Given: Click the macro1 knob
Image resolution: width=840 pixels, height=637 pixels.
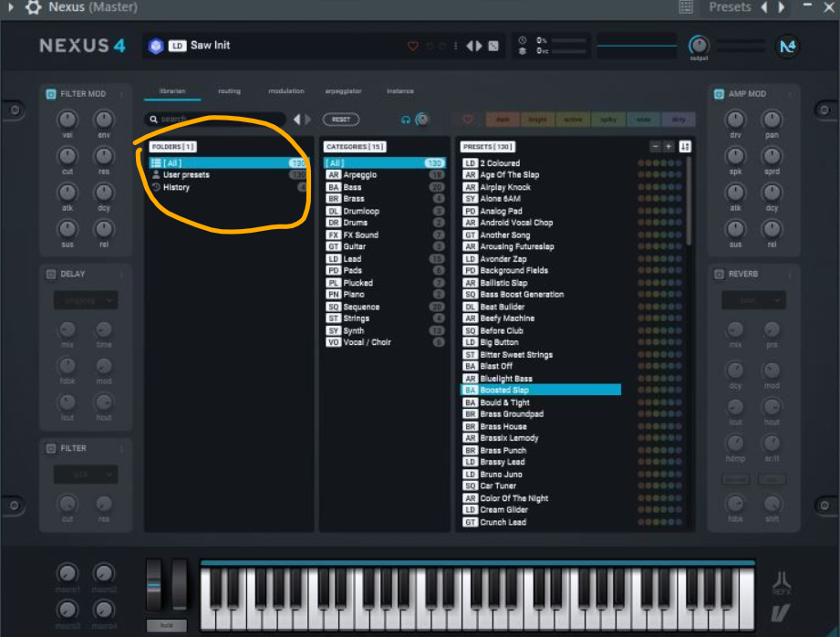Looking at the screenshot, I should pyautogui.click(x=67, y=573).
